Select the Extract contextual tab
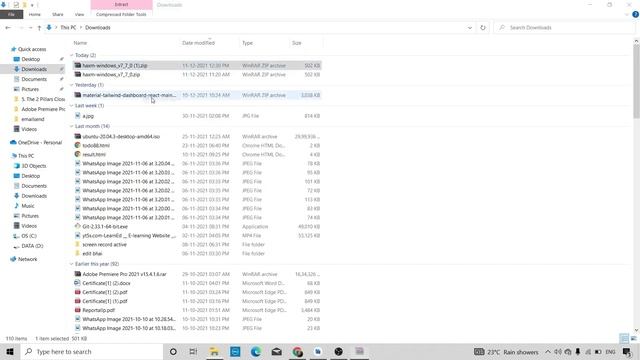This screenshot has height=360, width=640. (x=121, y=4)
